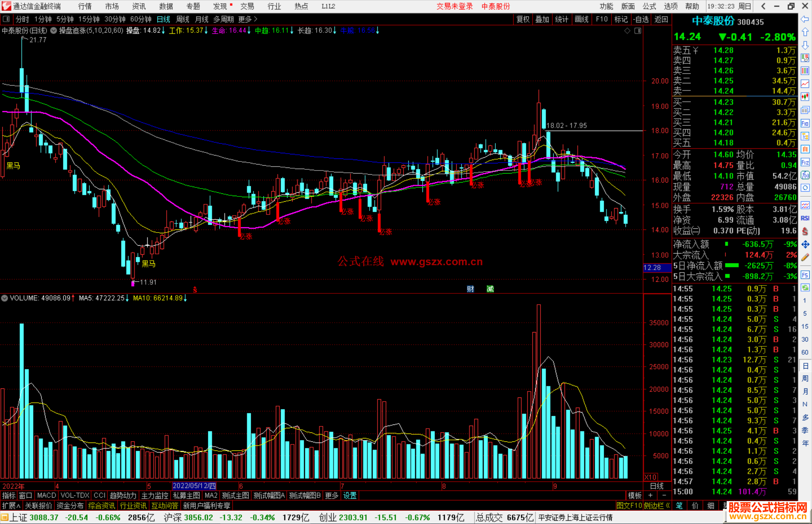Switch sidebar period to 60 minute
This screenshot has height=524, width=812.
tap(805, 352)
